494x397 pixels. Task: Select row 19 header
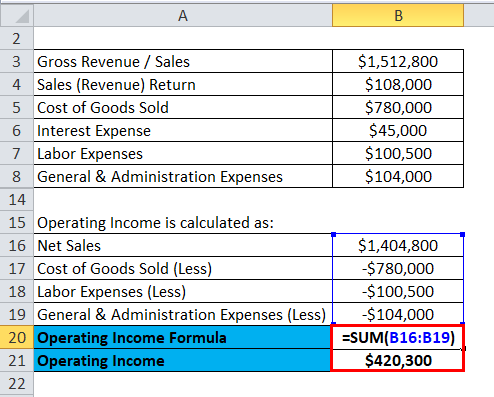coord(17,314)
